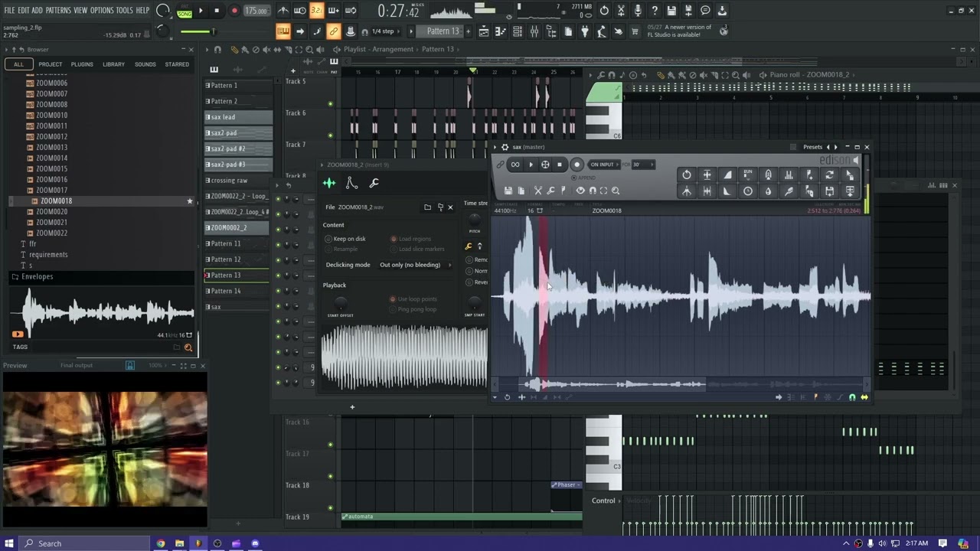Open the sample waveform tab in ZOOM0018_2 settings
980x551 pixels.
coord(329,183)
